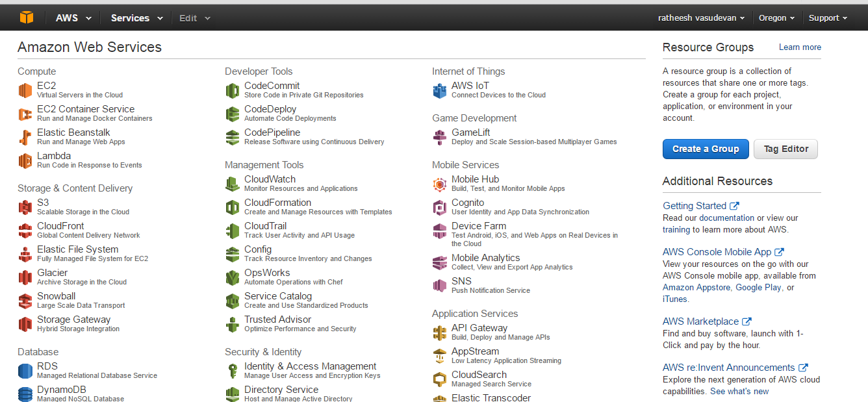
Task: Click the DynamoDB database icon
Action: [25, 394]
